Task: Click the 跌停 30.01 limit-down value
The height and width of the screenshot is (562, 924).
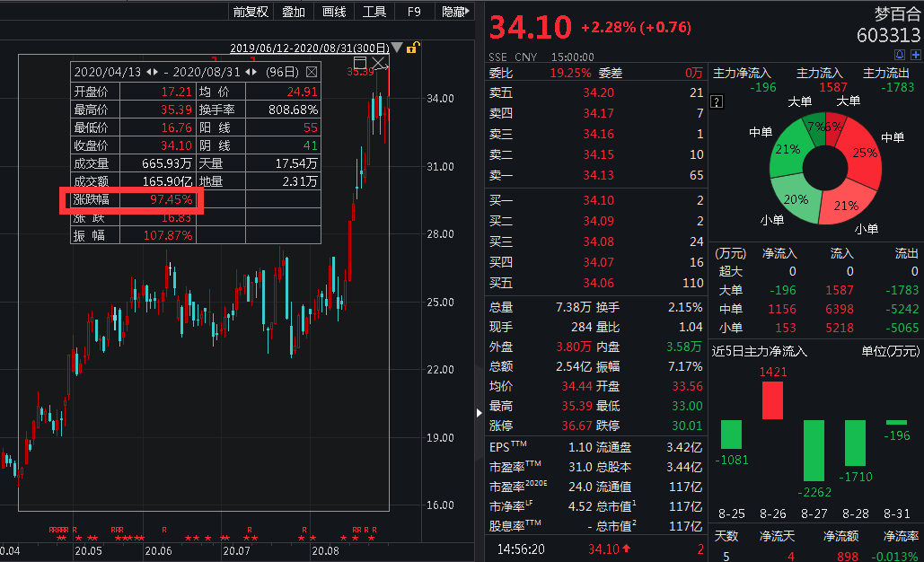Action: tap(687, 426)
